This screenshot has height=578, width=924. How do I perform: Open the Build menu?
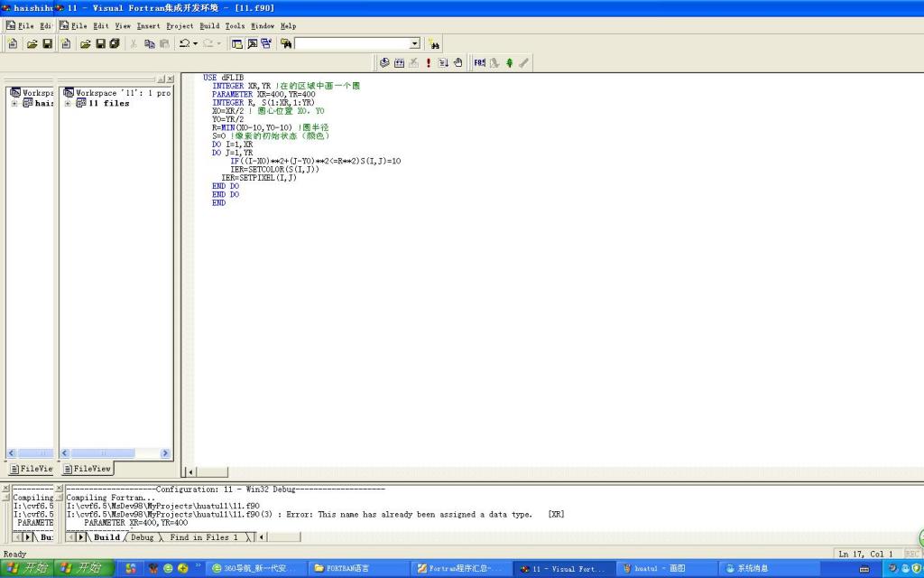coord(209,26)
